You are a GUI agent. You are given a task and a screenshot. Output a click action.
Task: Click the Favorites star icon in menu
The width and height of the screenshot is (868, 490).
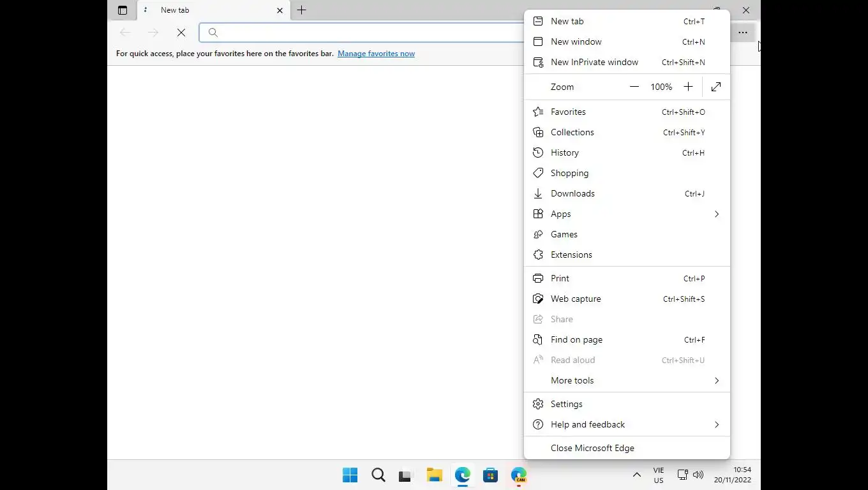538,112
